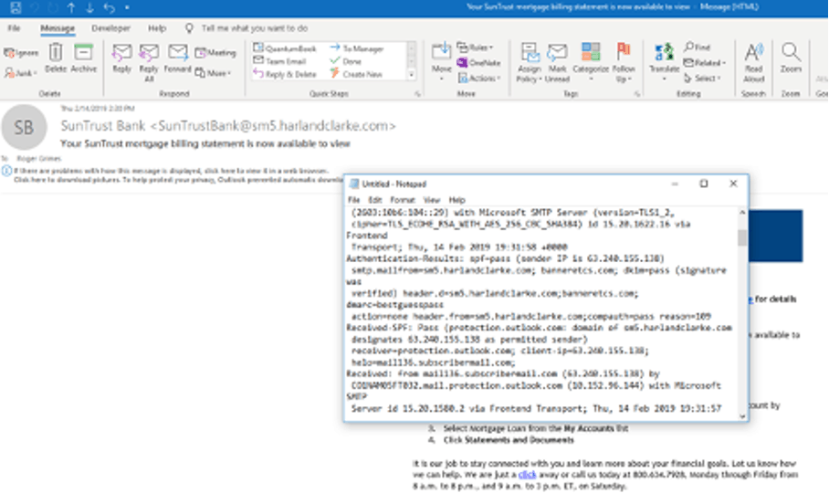Screen dimensions: 829x504
Task: Open the Related dropdown
Action: point(705,62)
